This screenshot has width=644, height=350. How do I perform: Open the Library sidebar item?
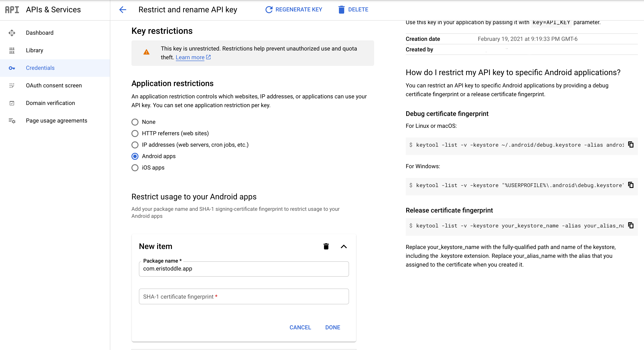point(35,50)
